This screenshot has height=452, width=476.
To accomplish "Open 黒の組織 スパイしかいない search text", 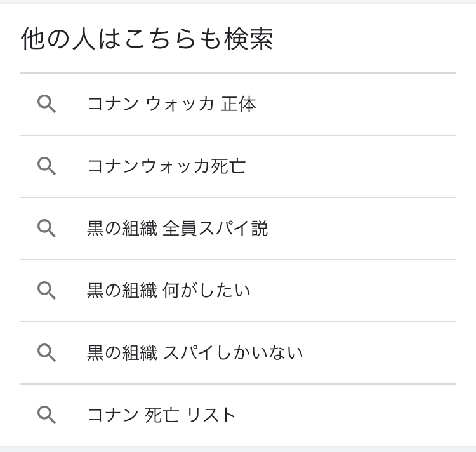I will pos(195,353).
